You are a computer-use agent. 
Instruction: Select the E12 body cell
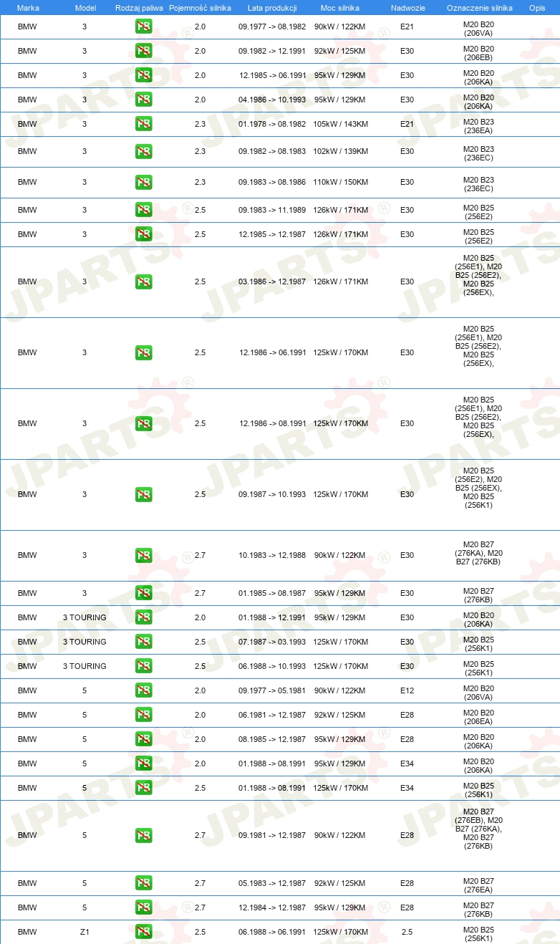(x=407, y=690)
